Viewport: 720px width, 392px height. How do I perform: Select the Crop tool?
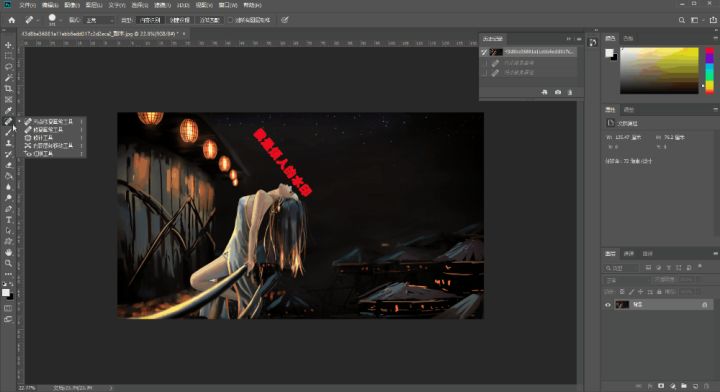pyautogui.click(x=8, y=89)
